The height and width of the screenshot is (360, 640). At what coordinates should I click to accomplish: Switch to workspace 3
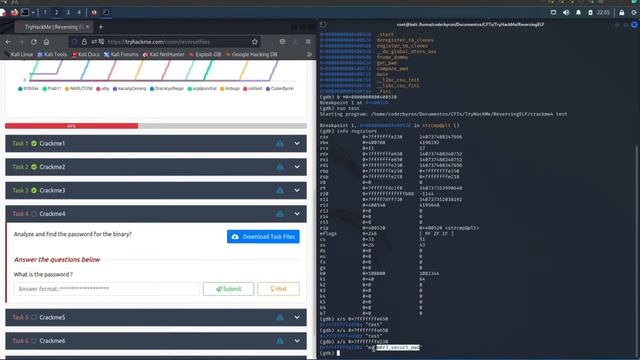point(68,12)
